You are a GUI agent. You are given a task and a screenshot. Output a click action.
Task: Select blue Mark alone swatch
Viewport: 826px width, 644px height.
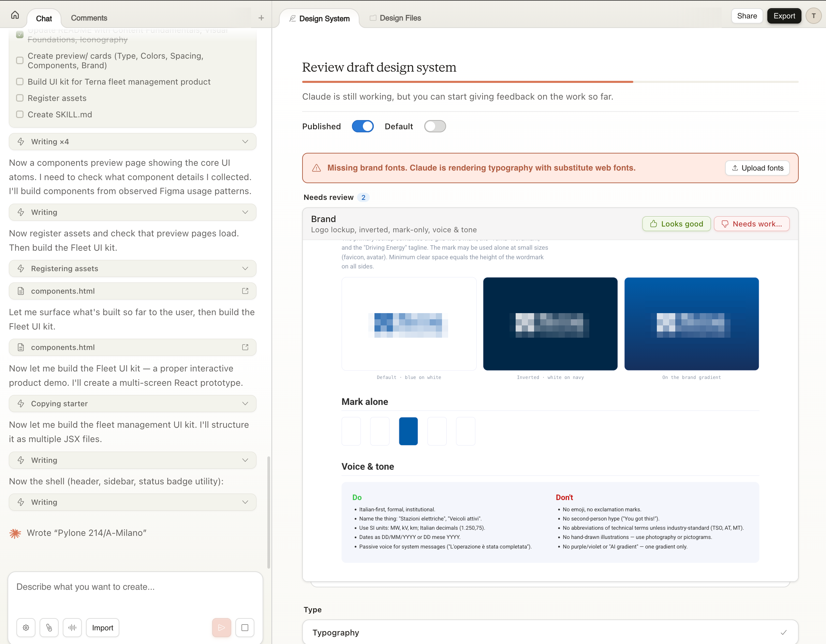tap(408, 431)
